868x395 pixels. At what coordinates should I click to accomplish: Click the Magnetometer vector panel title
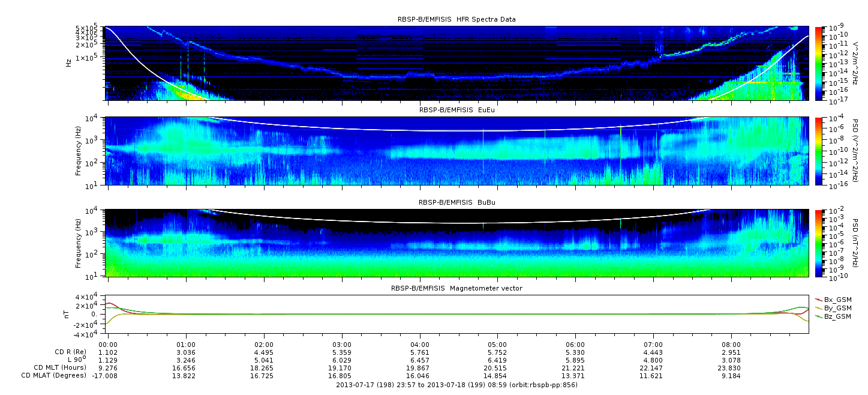pos(456,288)
